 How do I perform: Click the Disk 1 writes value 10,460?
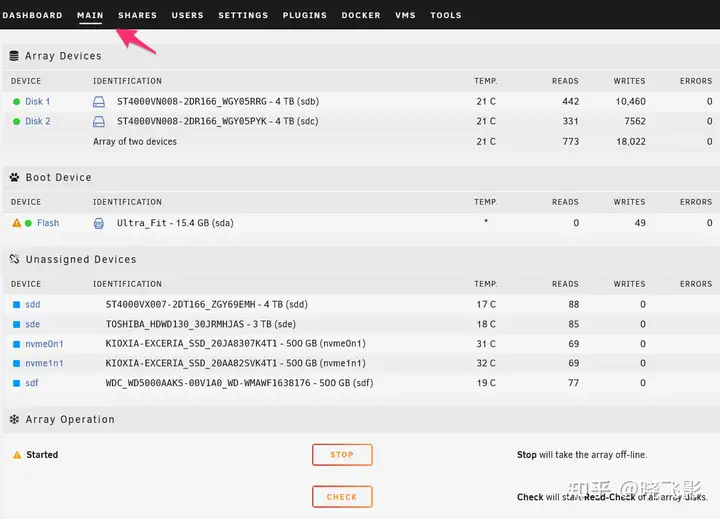coord(630,102)
